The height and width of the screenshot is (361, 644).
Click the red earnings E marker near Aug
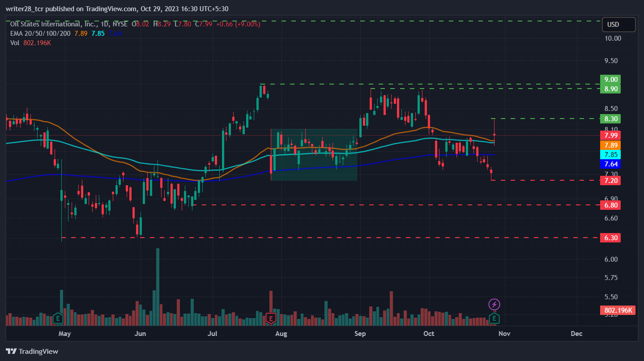click(270, 319)
